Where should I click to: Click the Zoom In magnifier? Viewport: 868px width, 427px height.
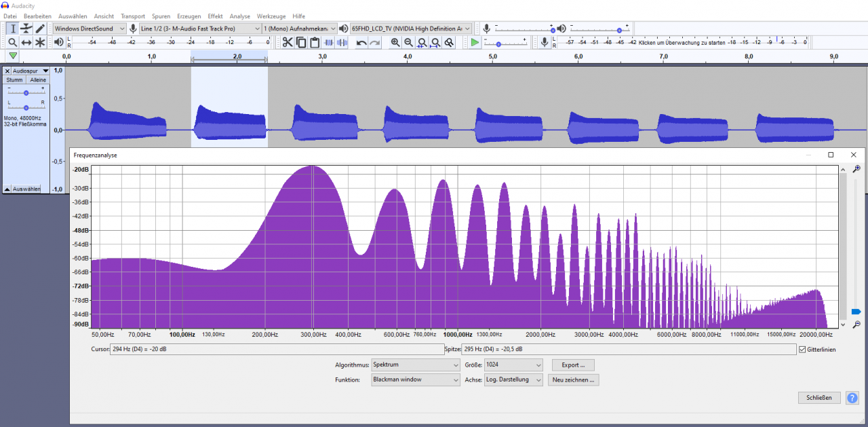pyautogui.click(x=395, y=43)
